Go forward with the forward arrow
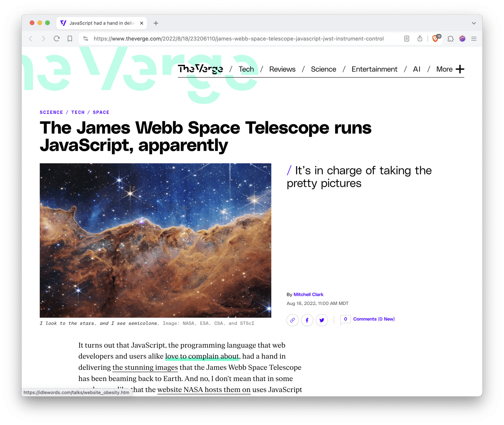504x425 pixels. [43, 39]
